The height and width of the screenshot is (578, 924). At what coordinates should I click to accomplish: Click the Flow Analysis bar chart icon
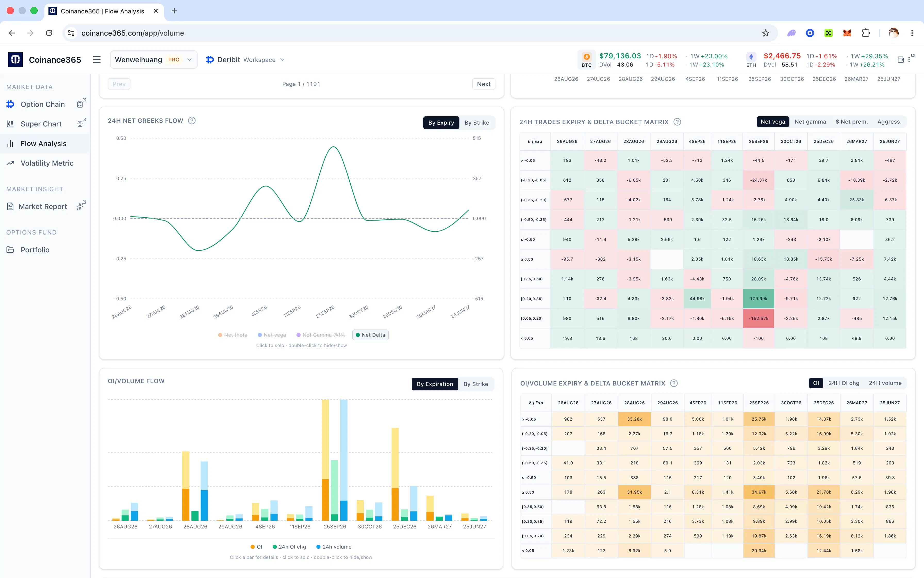(x=10, y=144)
